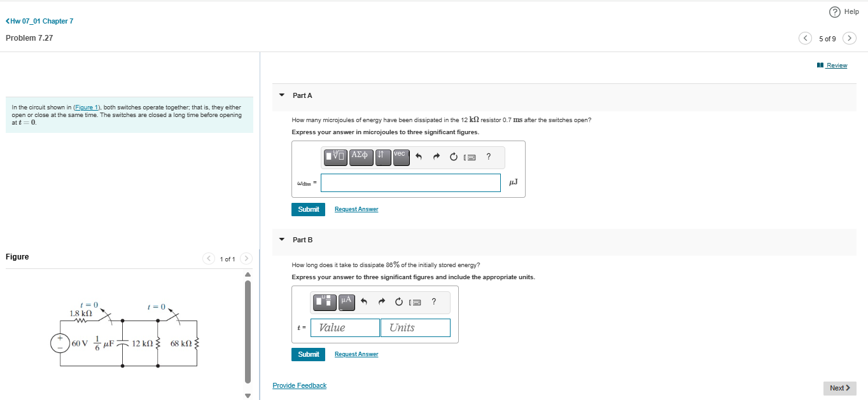Open fraction template tool in Part B
The image size is (868, 400).
point(324,302)
